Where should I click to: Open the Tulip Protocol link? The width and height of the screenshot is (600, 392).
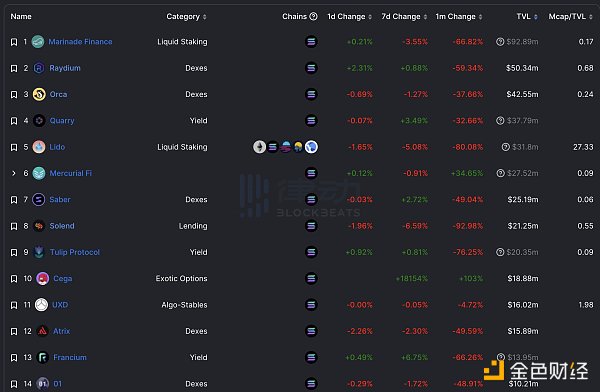75,252
